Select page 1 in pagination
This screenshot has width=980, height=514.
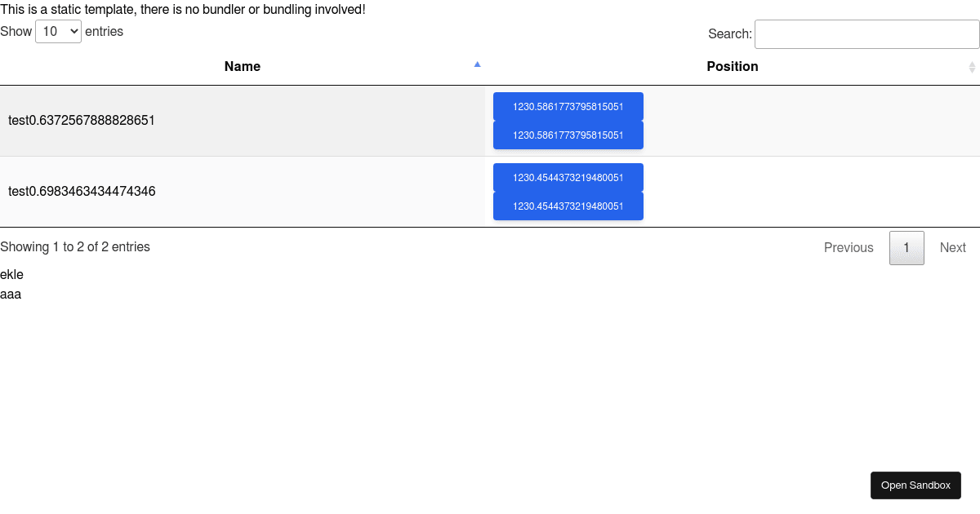[x=906, y=247]
